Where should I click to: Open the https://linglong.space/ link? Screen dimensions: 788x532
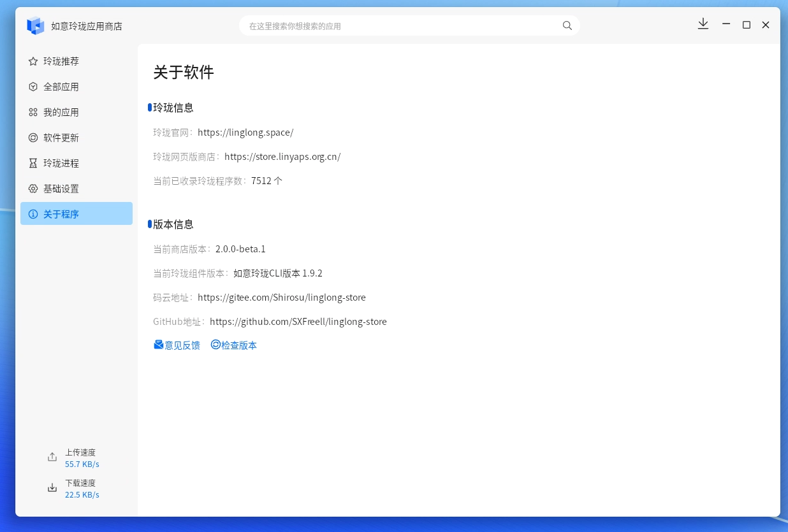pyautogui.click(x=245, y=133)
